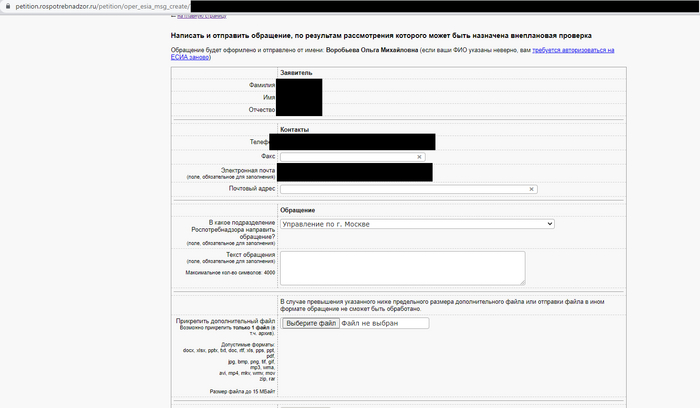Click the 'Имя' field label
Viewport: 700px width, 408px height.
(269, 97)
